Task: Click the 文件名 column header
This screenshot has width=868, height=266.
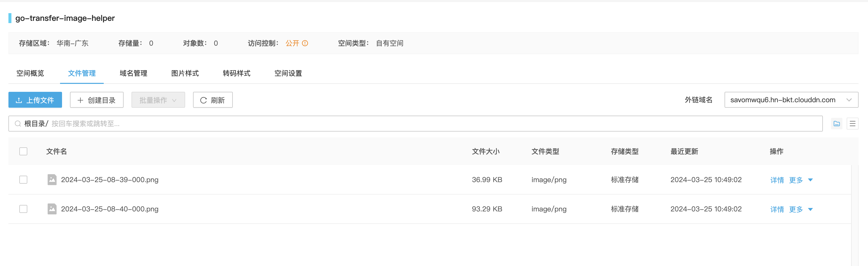Action: 57,151
